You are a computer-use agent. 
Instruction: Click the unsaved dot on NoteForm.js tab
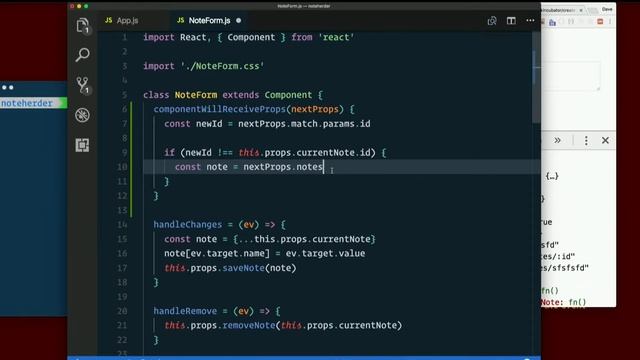pyautogui.click(x=238, y=20)
